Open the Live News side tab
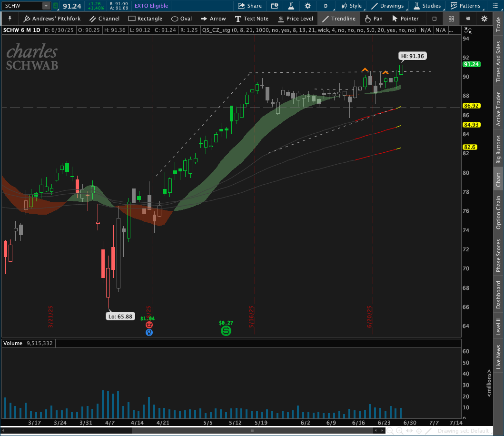Screen dimensions: 504x436 point(499,357)
